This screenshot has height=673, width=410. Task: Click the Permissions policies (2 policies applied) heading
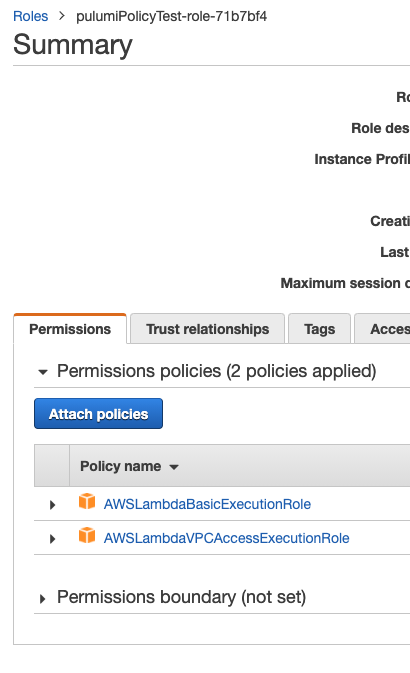[x=217, y=371]
